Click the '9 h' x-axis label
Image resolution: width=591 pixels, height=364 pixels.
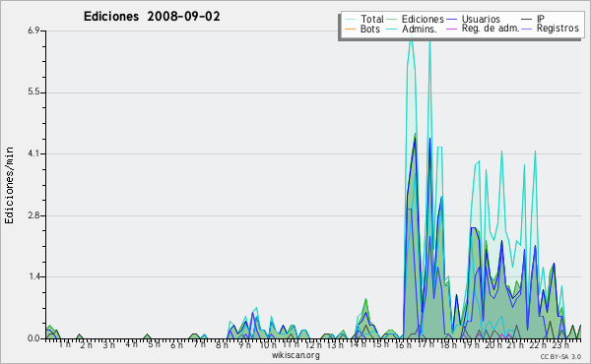244,344
